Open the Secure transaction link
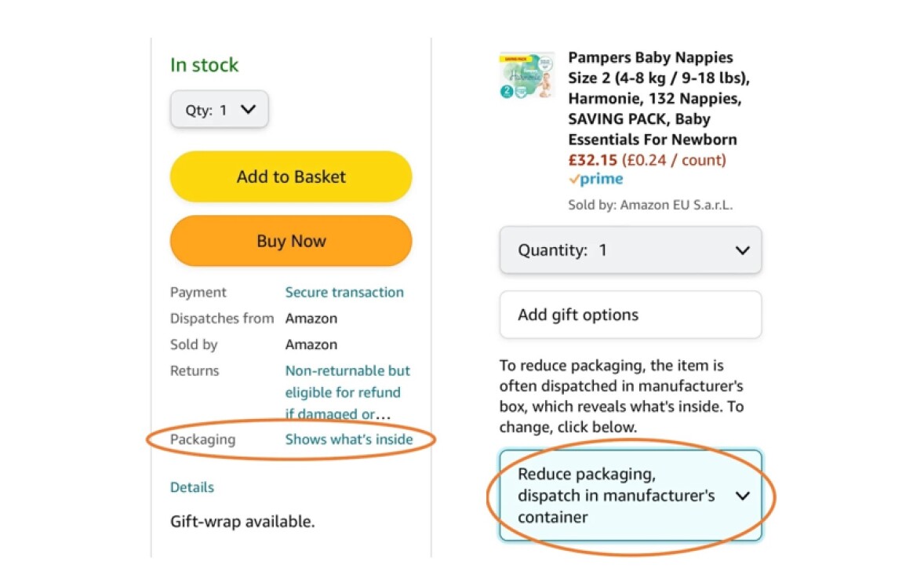 (344, 292)
